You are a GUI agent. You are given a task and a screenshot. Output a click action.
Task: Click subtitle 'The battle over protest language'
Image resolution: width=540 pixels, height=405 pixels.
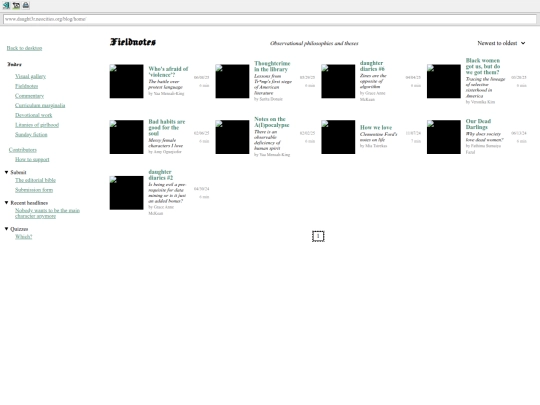[x=165, y=84]
